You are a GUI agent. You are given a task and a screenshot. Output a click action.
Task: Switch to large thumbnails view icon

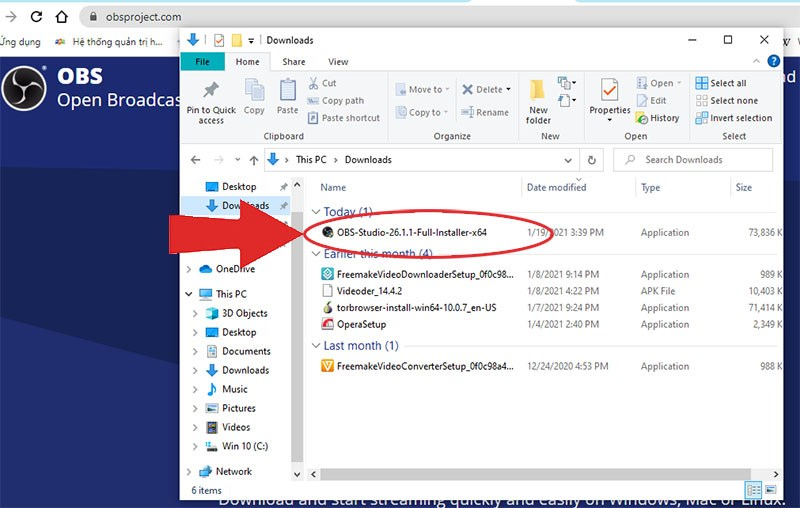771,491
